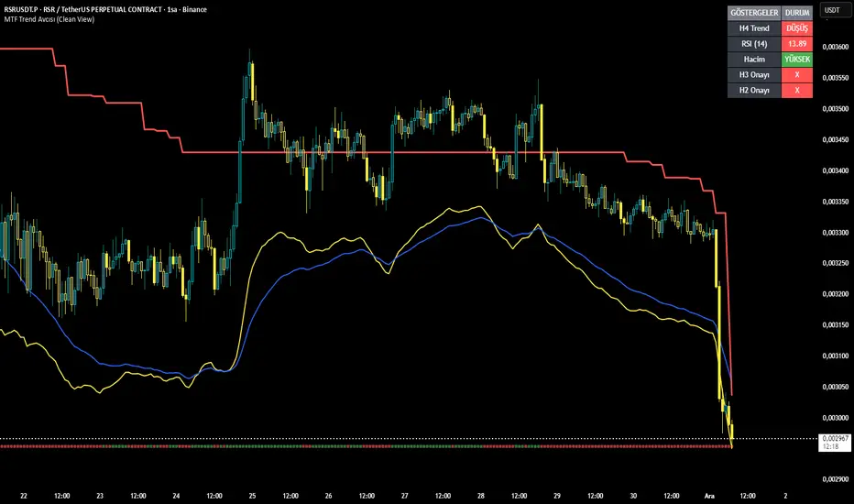854x504 pixels.
Task: Click the 0,003600 price axis label
Action: [x=835, y=47]
